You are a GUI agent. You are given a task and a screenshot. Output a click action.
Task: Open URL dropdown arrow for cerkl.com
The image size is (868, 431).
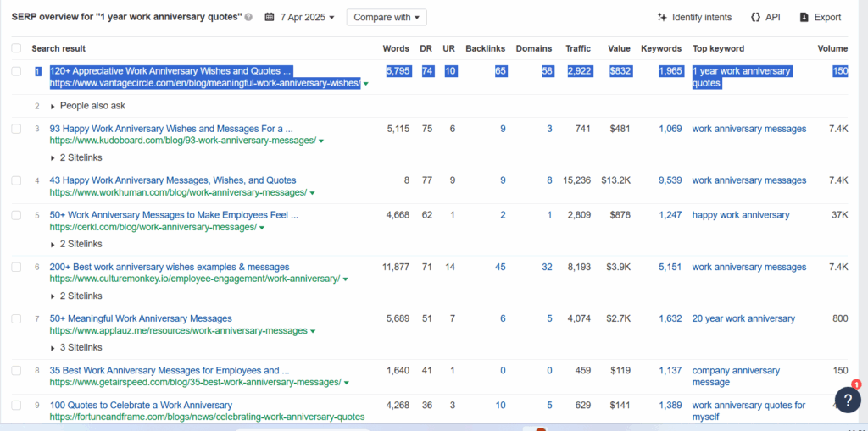(x=262, y=228)
